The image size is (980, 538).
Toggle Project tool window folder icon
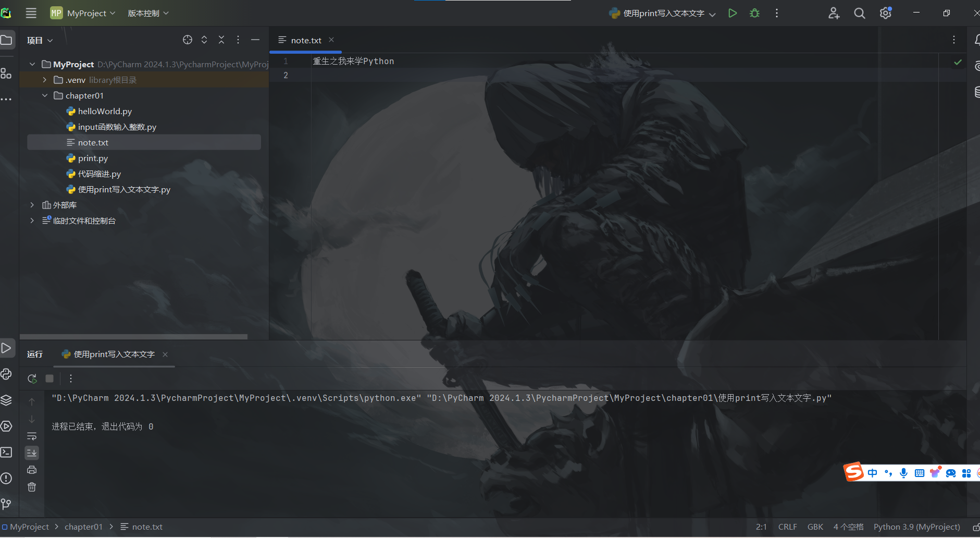point(6,40)
